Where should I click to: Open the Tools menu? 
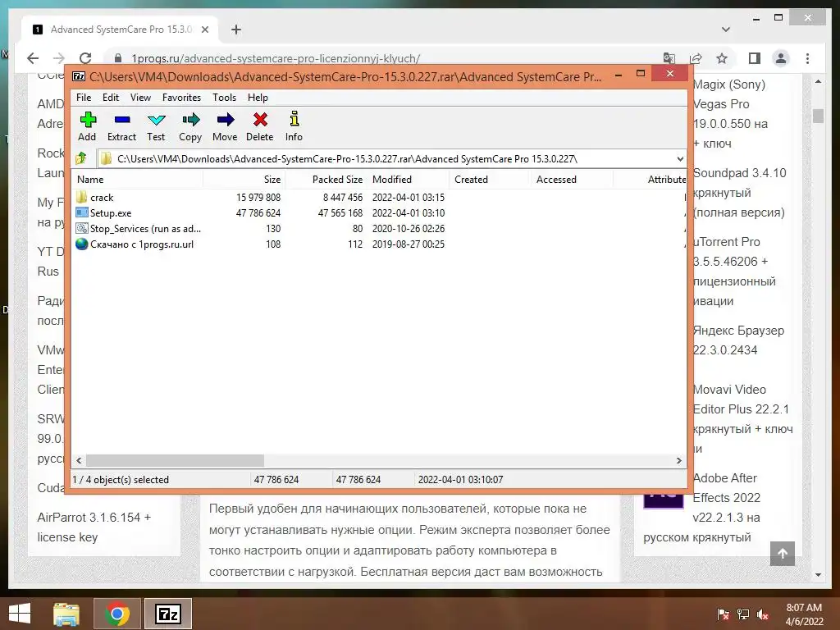224,98
